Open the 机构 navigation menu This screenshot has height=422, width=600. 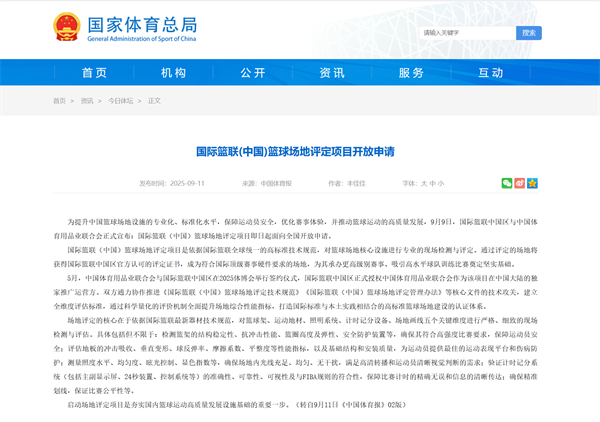pos(173,73)
